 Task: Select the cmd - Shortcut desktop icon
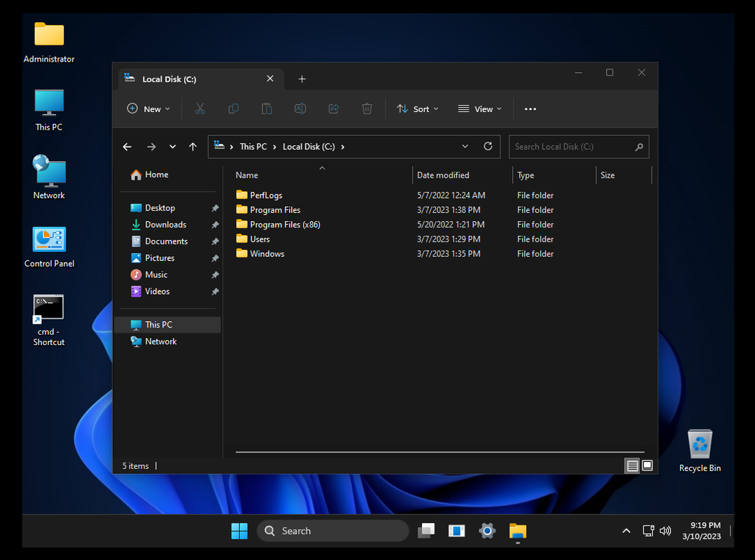click(49, 320)
